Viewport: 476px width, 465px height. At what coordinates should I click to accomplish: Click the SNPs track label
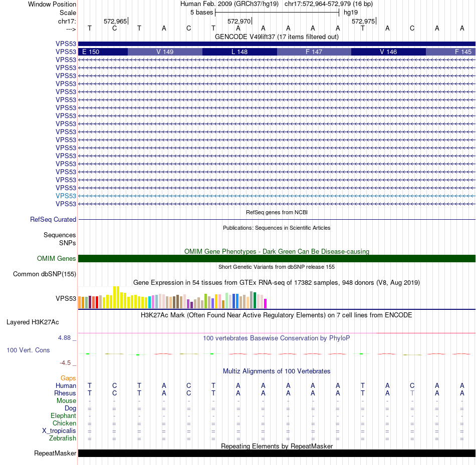click(x=68, y=243)
